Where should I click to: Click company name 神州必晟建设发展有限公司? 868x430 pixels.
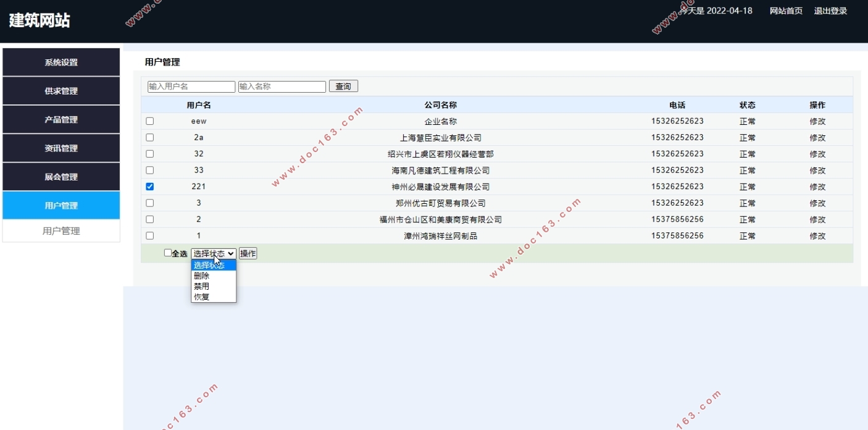pos(441,187)
